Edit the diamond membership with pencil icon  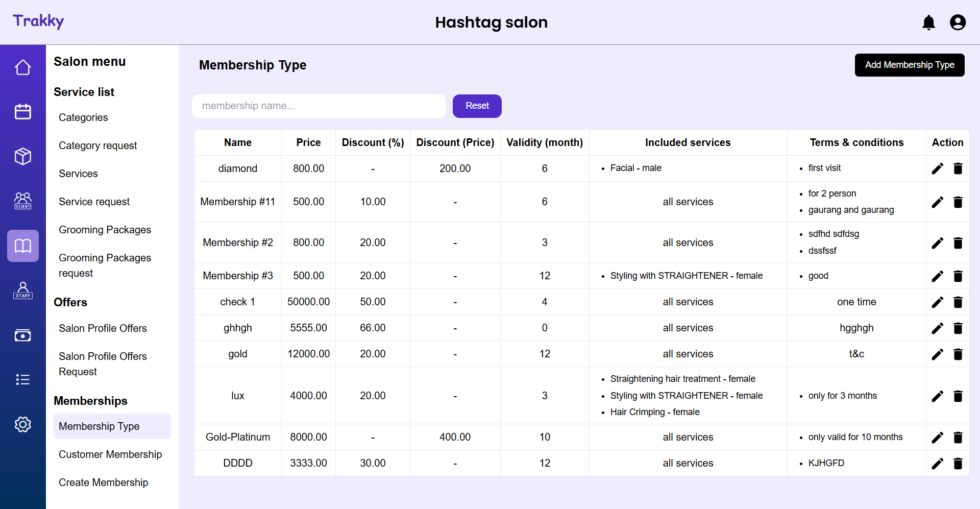pyautogui.click(x=937, y=168)
